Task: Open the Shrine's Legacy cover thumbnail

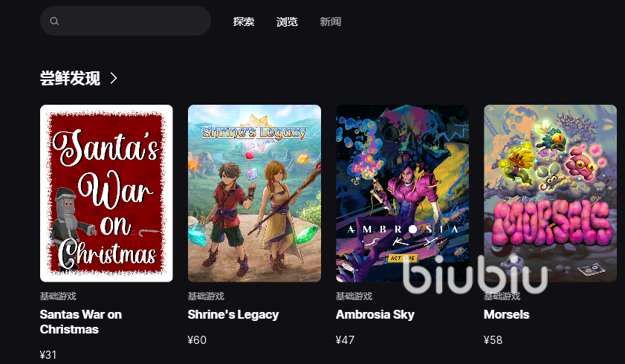Action: coord(254,193)
